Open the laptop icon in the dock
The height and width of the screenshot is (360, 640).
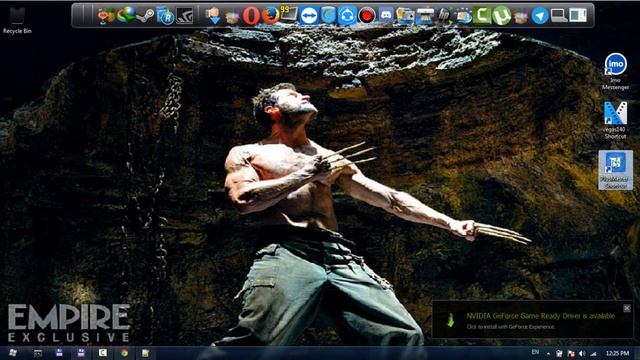click(x=559, y=16)
